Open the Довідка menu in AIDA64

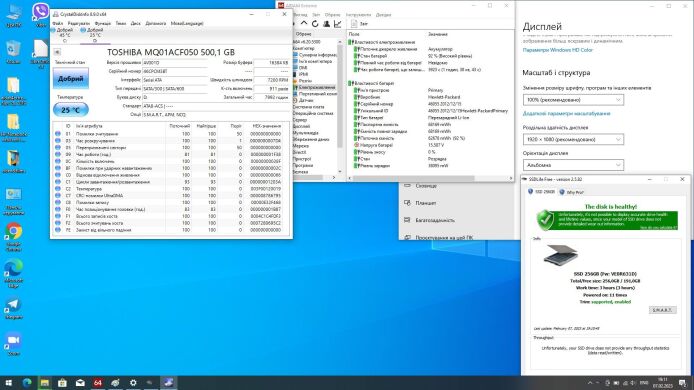(384, 15)
